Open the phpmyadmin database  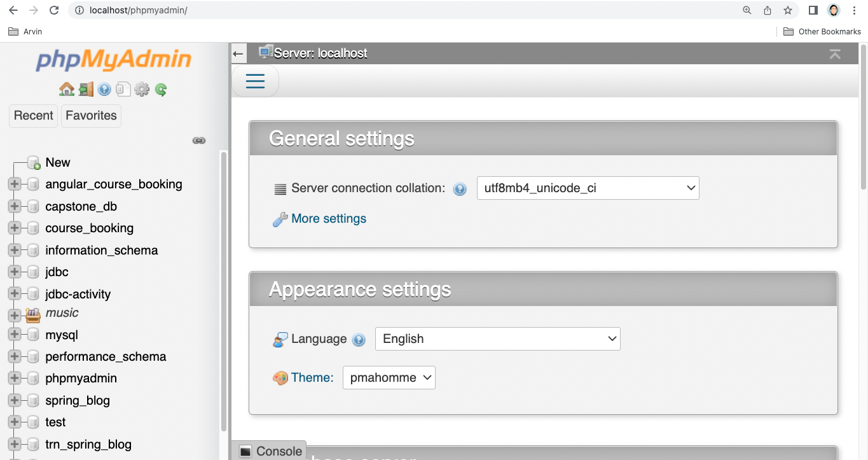(x=81, y=379)
